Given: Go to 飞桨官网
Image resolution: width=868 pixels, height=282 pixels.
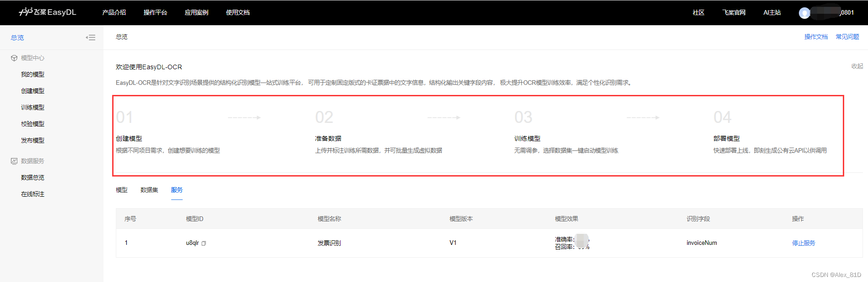Looking at the screenshot, I should click(x=734, y=12).
